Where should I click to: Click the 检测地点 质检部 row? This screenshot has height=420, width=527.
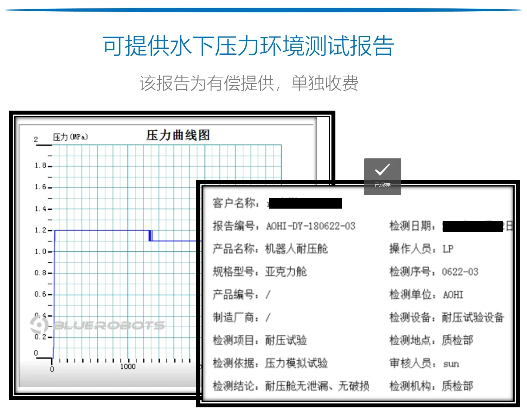point(431,340)
